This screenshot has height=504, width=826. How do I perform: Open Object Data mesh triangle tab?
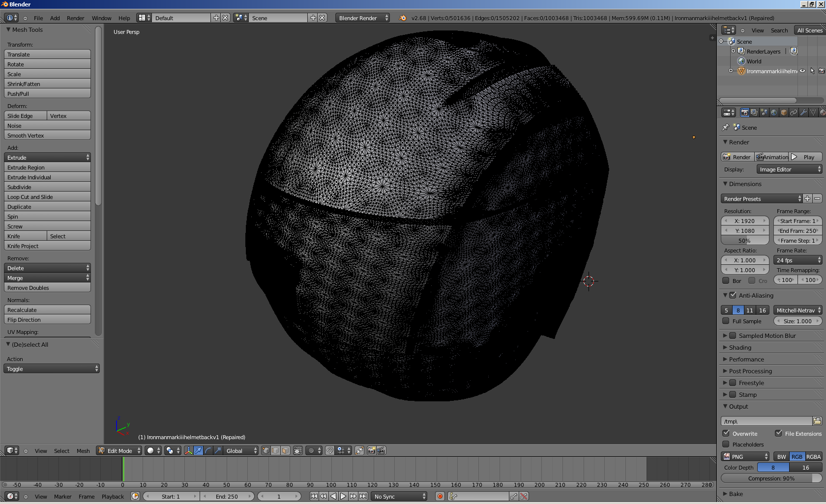pos(813,112)
